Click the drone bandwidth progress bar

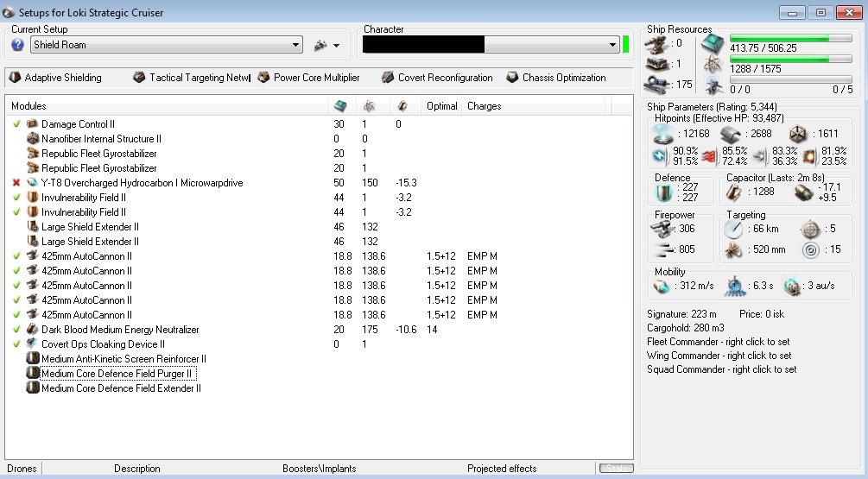click(790, 79)
